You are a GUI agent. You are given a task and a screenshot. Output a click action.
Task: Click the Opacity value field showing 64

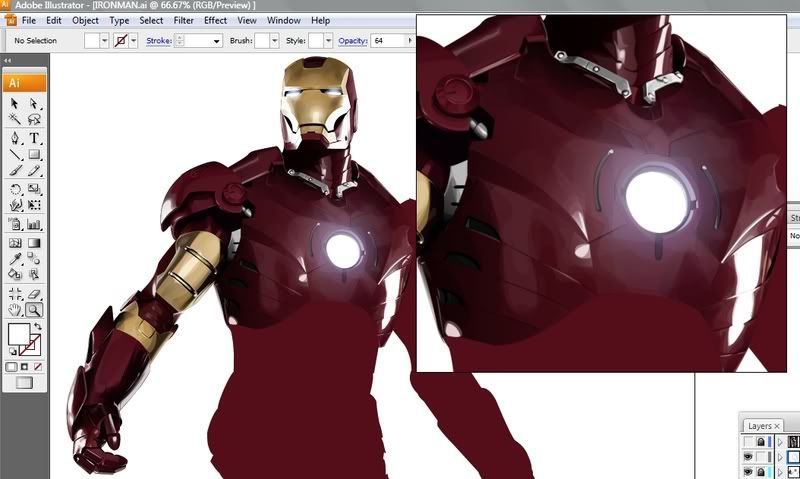[389, 41]
